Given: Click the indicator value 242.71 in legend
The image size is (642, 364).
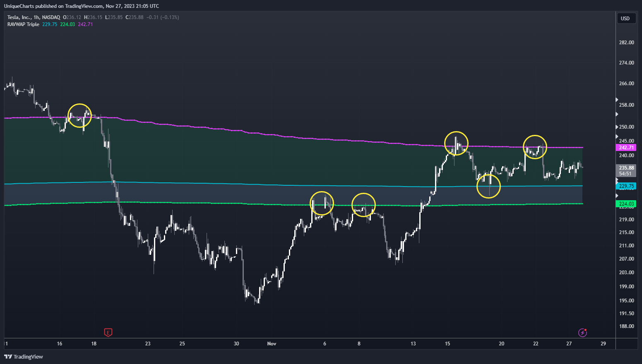Looking at the screenshot, I should coord(85,24).
